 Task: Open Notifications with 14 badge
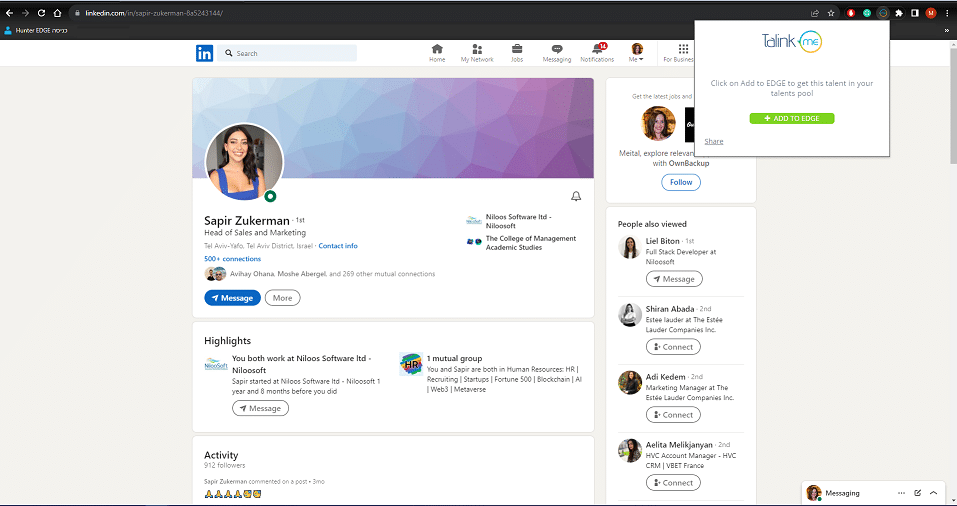pos(597,53)
